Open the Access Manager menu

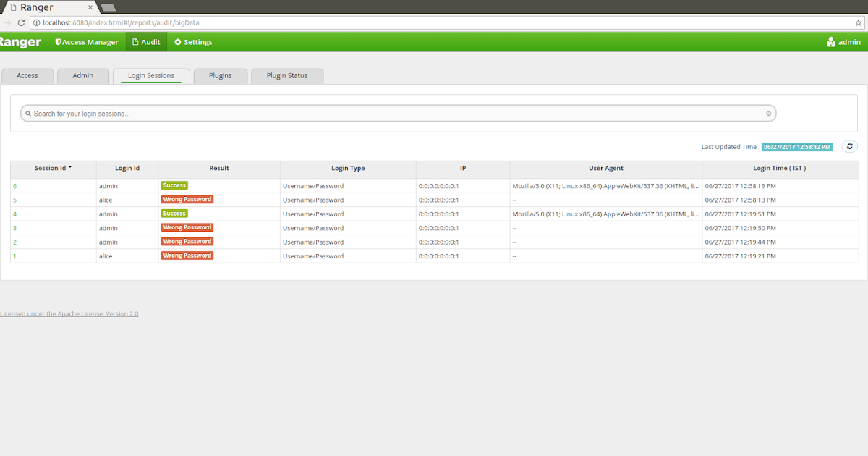tap(87, 42)
